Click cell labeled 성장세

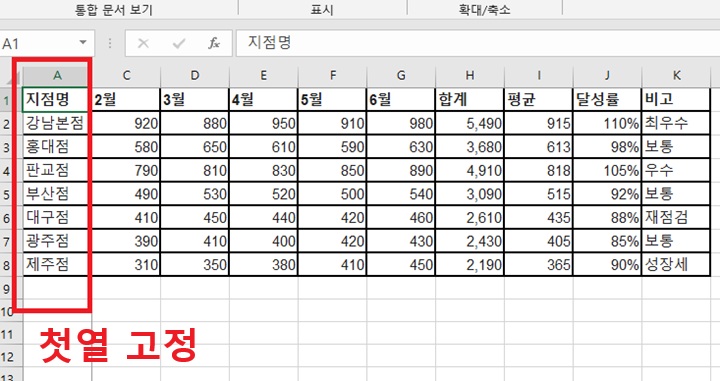pos(676,264)
